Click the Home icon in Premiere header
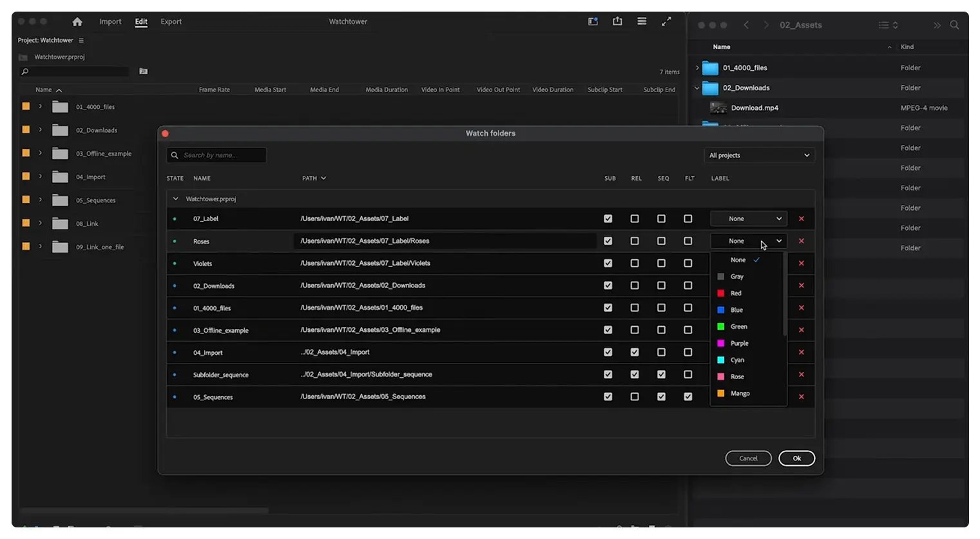Image resolution: width=980 pixels, height=539 pixels. [x=77, y=22]
